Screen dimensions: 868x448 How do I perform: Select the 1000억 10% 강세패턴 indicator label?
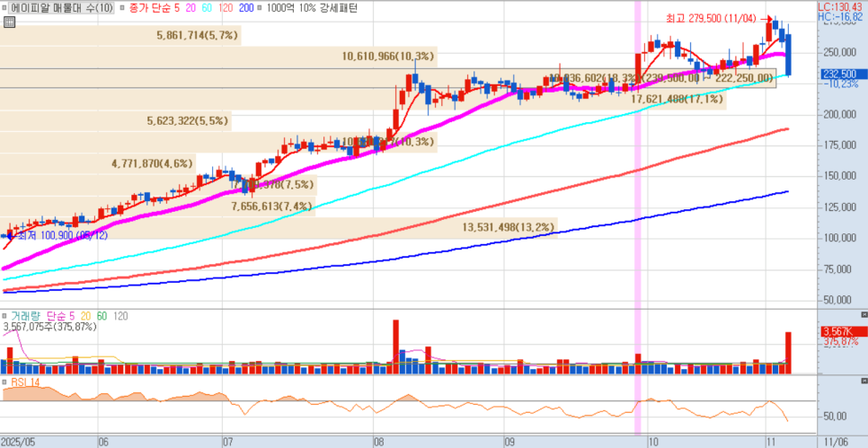312,8
